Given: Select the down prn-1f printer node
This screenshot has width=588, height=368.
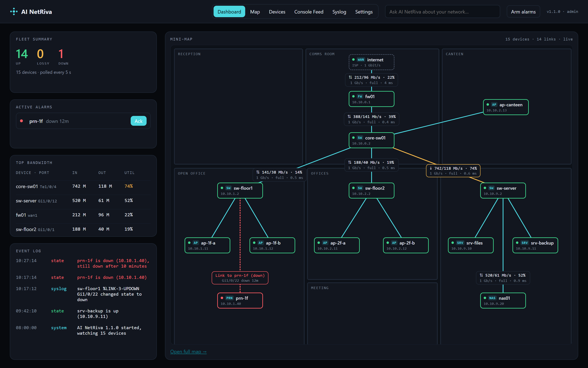Looking at the screenshot, I should coord(240,301).
